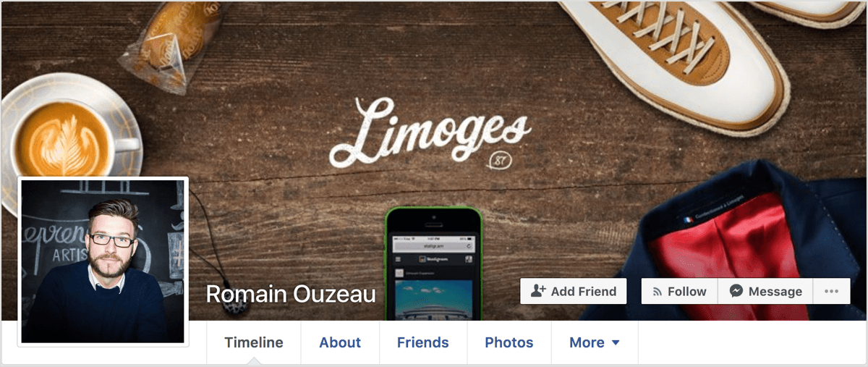
Task: Click the Limoges script logo on cover
Action: 430,131
